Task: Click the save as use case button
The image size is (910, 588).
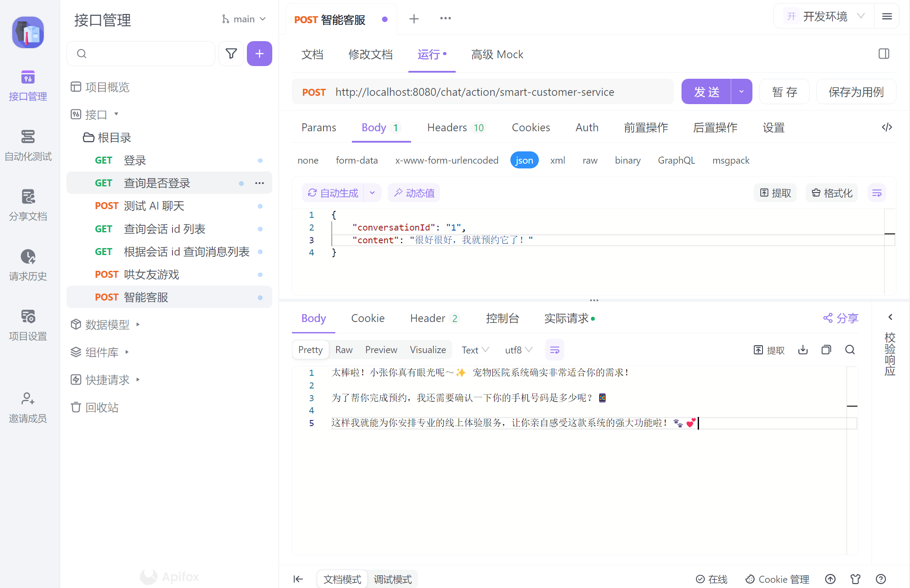Action: pyautogui.click(x=856, y=92)
